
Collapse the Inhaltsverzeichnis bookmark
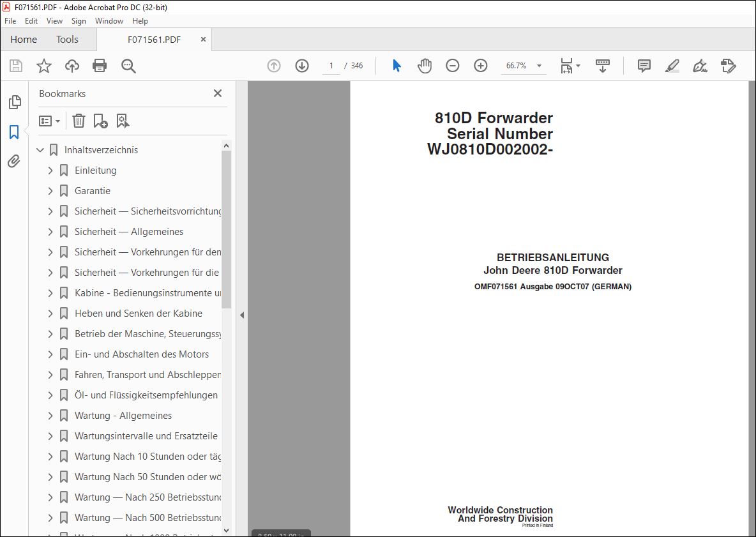(x=40, y=150)
